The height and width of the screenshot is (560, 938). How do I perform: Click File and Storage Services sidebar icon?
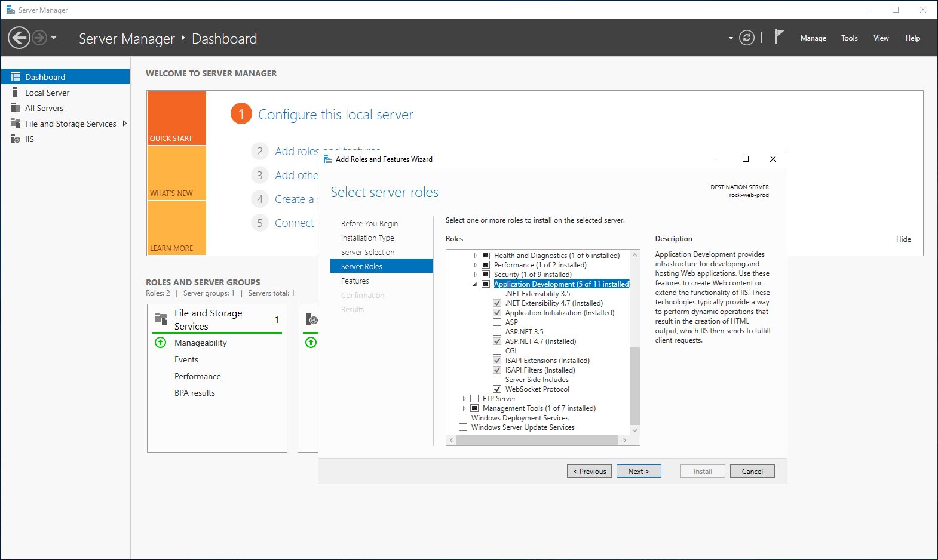click(x=16, y=124)
